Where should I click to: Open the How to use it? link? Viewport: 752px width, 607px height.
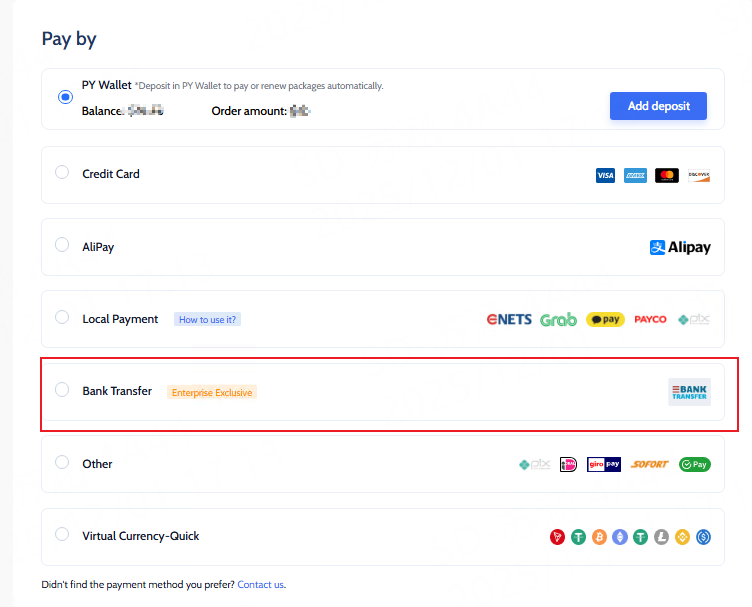click(207, 319)
